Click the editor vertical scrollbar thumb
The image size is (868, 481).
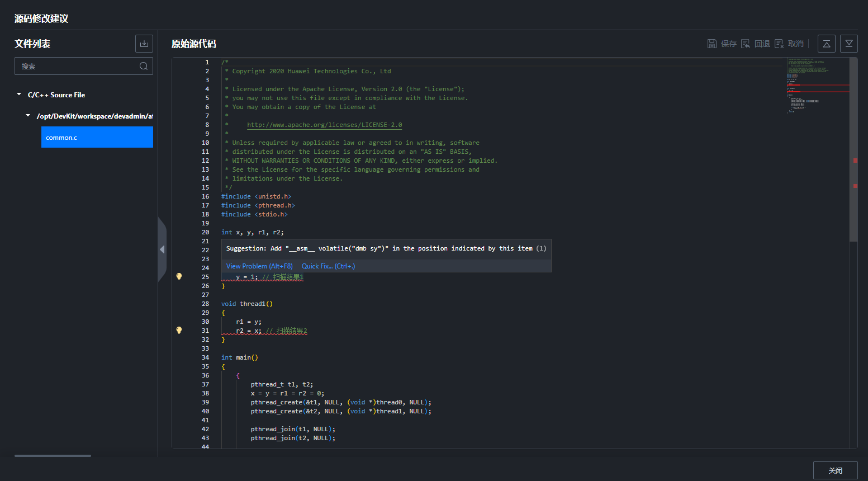click(853, 149)
